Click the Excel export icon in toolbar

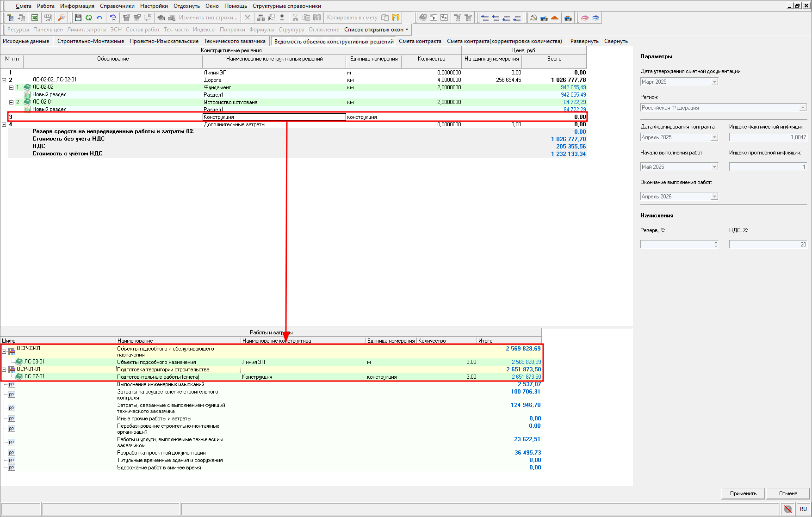(x=35, y=18)
